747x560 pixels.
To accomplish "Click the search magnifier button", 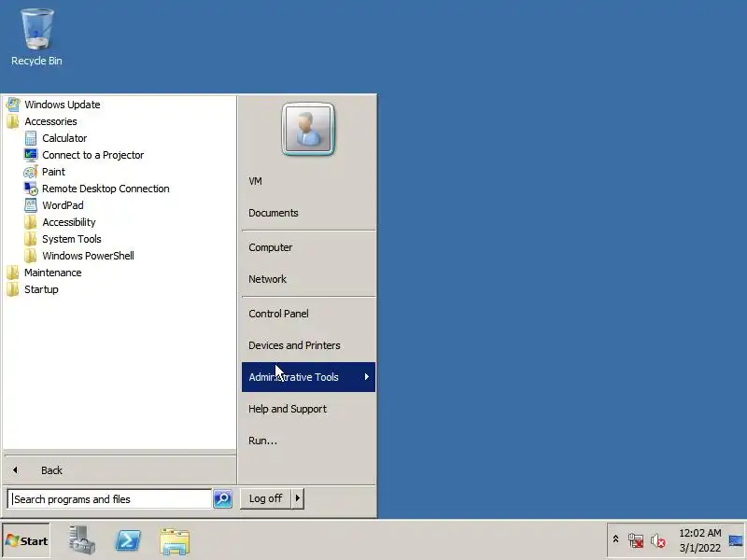I will tap(222, 498).
